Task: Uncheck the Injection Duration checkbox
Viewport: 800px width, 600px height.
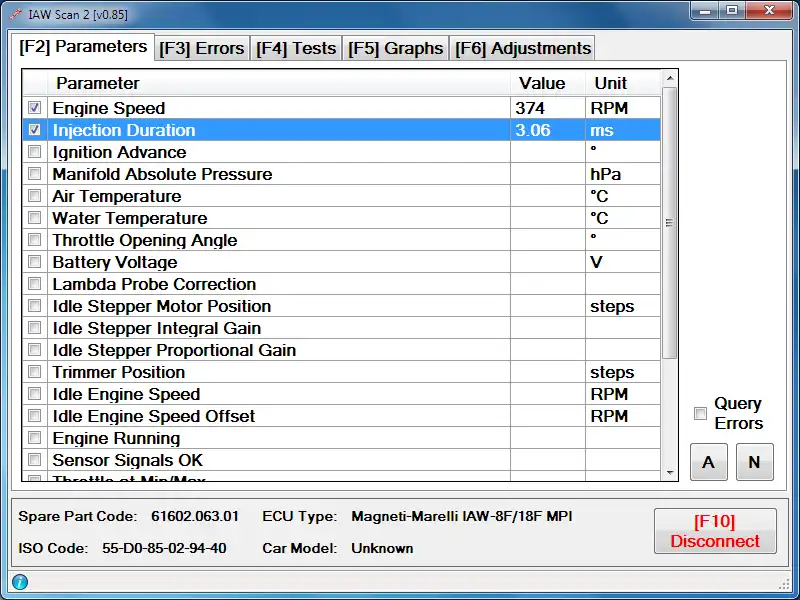Action: (x=35, y=130)
